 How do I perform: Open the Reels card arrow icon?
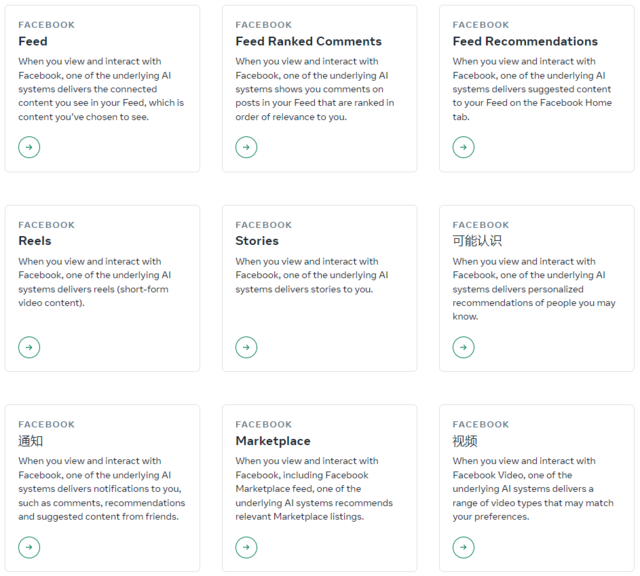coord(29,347)
